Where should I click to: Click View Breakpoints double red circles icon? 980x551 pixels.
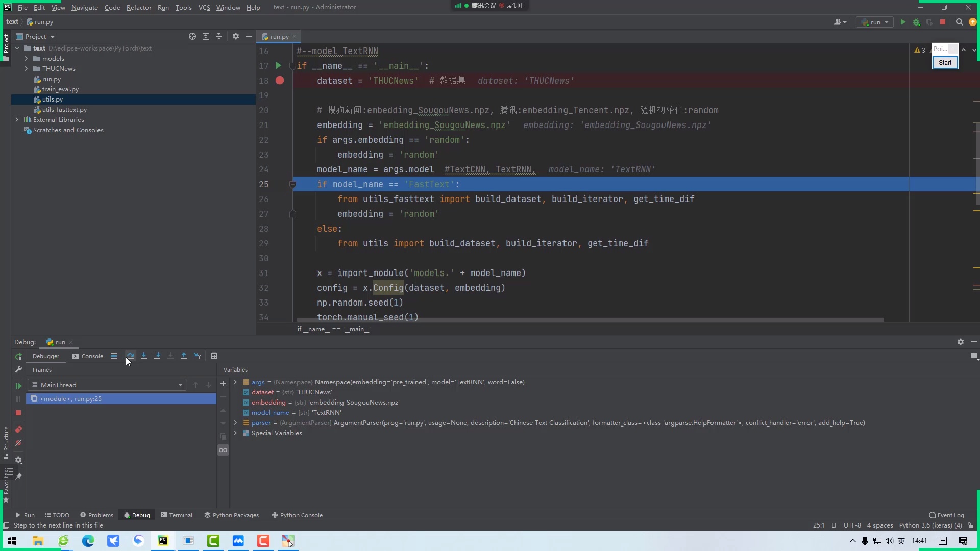18,430
